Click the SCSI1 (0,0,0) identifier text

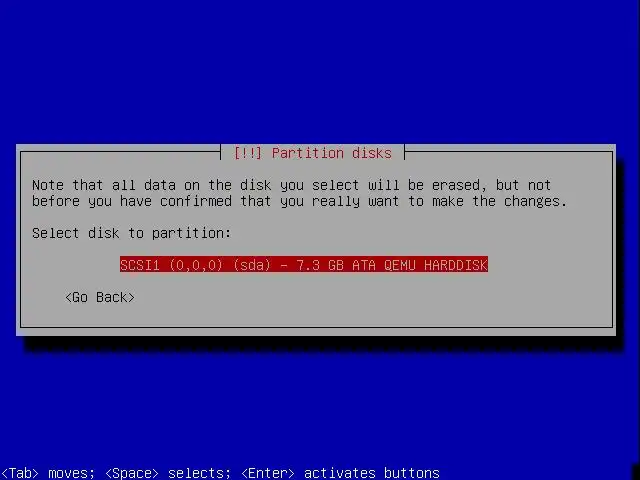pos(171,265)
